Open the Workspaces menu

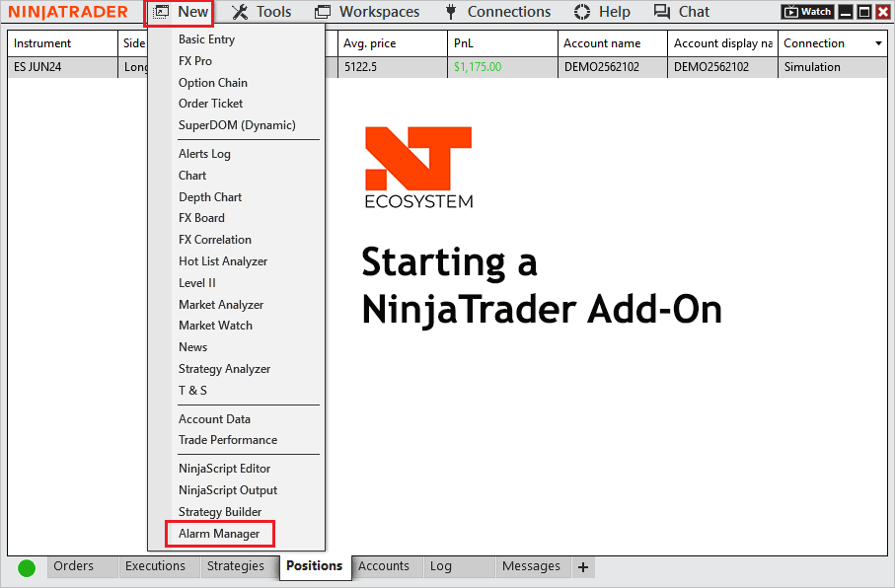(x=367, y=12)
